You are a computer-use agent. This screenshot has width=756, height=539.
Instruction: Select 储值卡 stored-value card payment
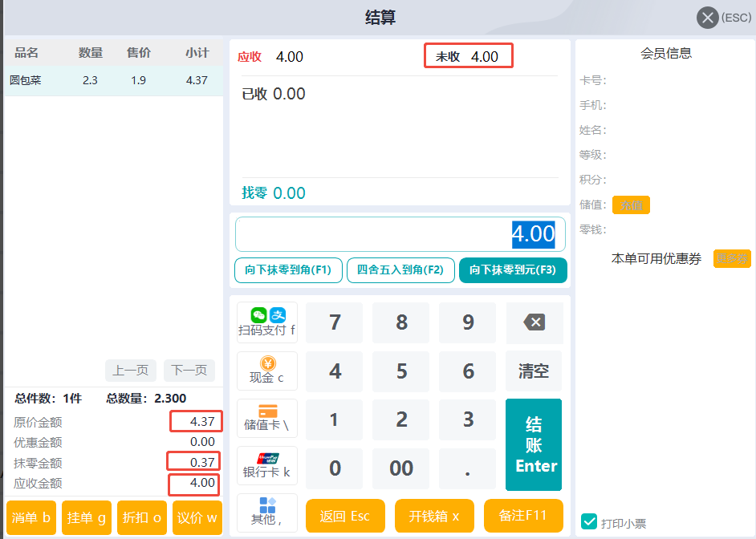tap(266, 418)
